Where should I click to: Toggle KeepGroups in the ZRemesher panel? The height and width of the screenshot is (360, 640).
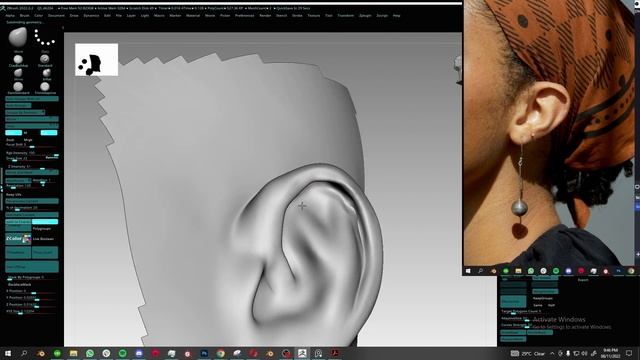[x=543, y=298]
